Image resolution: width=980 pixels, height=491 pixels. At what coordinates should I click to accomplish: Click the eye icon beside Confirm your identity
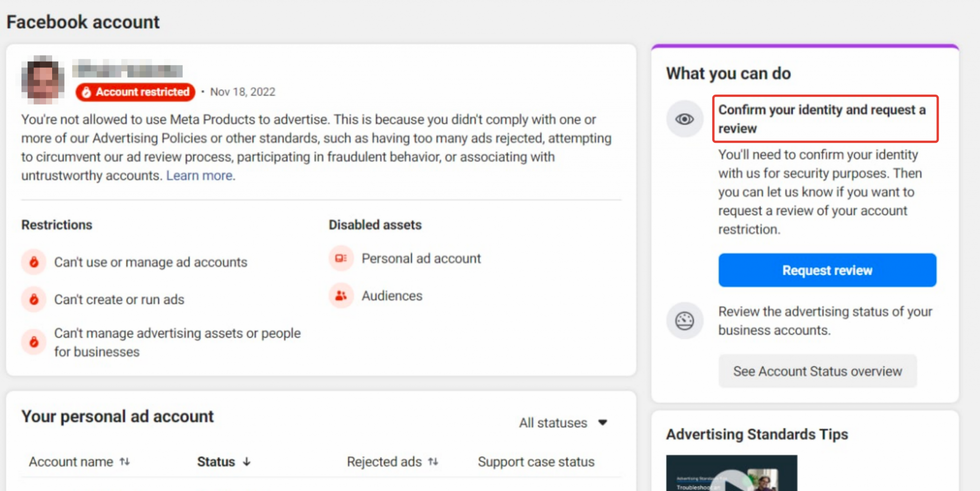pyautogui.click(x=684, y=119)
